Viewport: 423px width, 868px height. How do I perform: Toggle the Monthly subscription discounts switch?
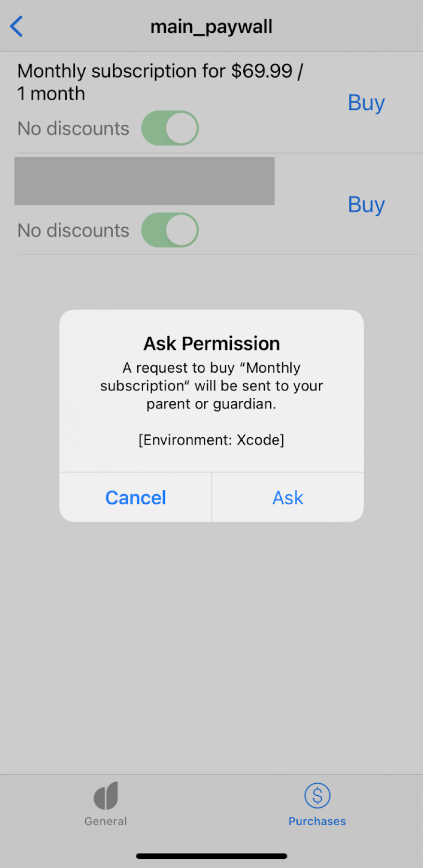[x=170, y=128]
